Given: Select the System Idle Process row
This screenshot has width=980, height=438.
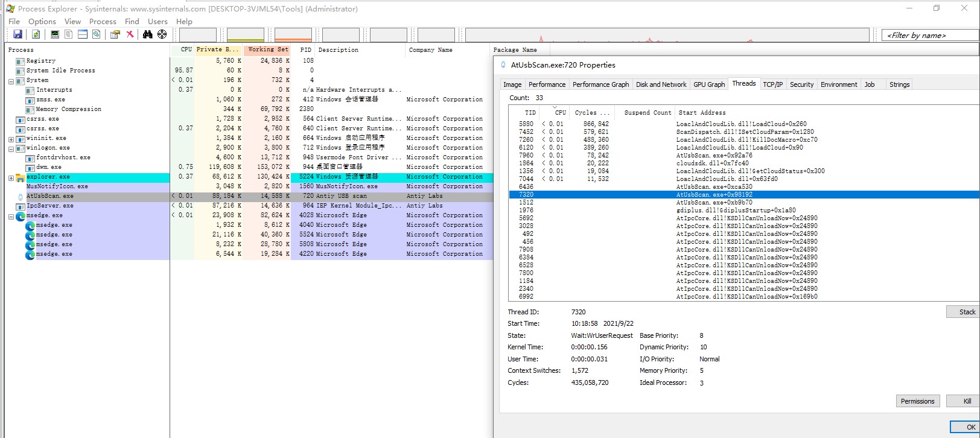Looking at the screenshot, I should pyautogui.click(x=249, y=71).
